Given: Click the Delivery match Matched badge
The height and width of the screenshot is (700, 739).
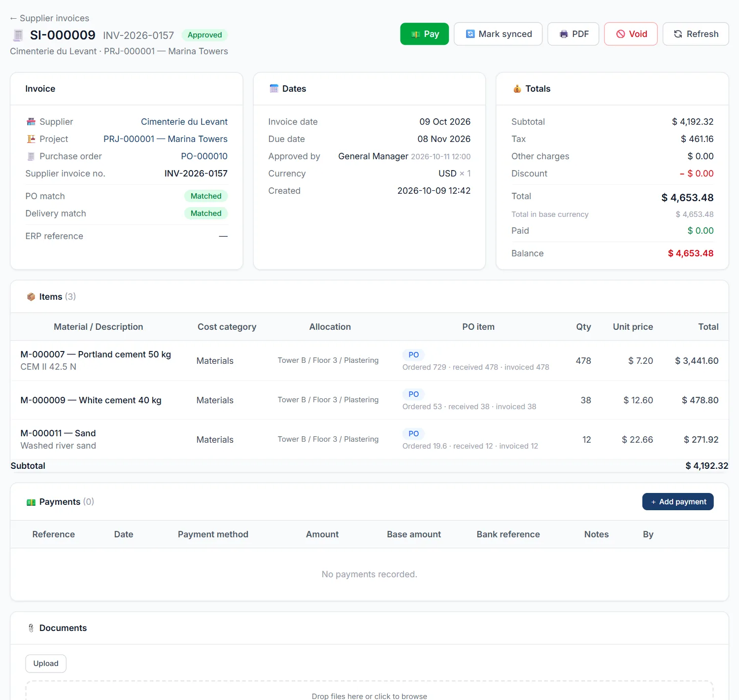Looking at the screenshot, I should point(206,213).
